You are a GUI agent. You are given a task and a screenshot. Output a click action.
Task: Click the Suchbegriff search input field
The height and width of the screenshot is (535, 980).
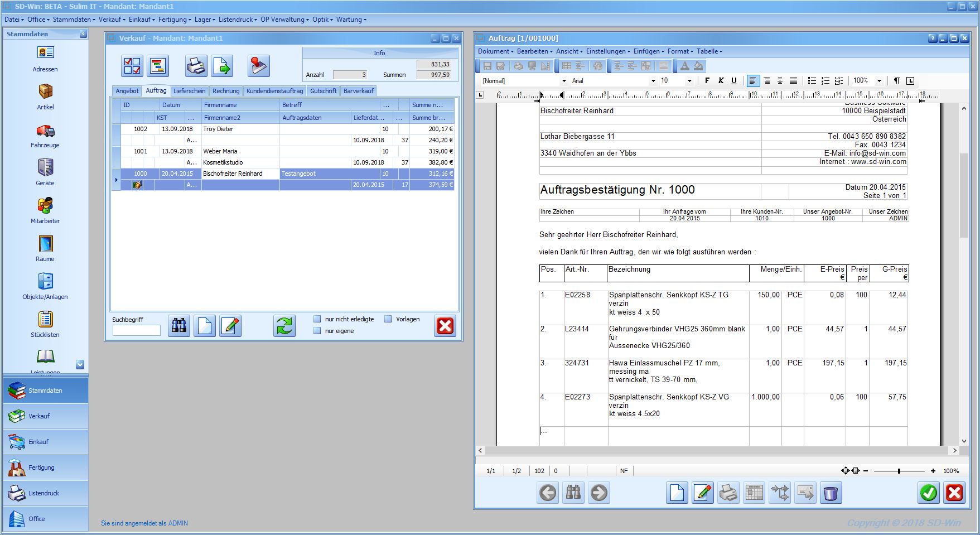coord(136,330)
